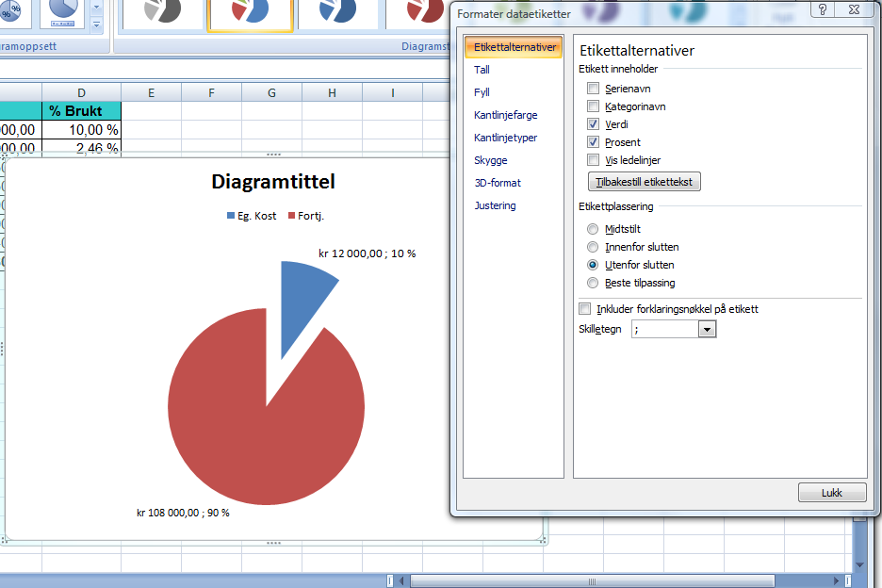Click the % Brukt header cell

82,111
